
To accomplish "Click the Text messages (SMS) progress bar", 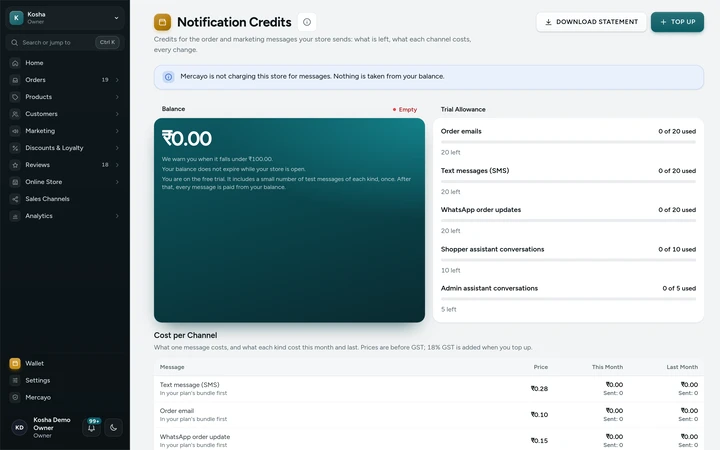I will coord(568,182).
